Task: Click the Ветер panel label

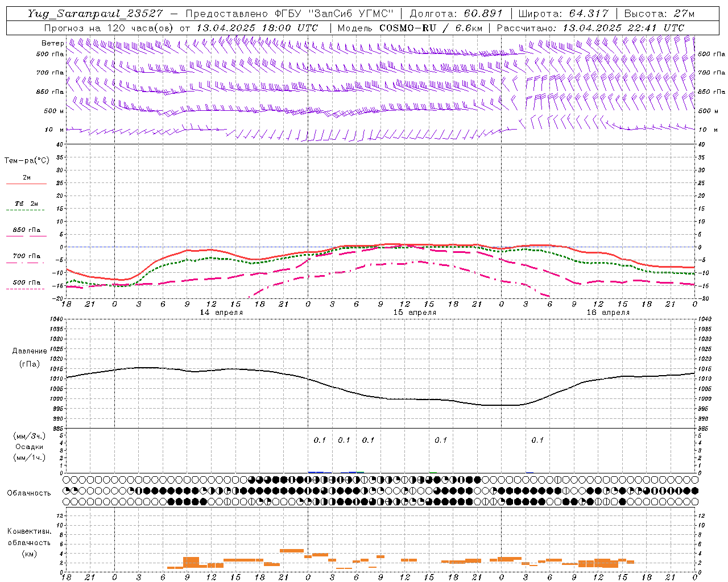Action: coord(52,43)
